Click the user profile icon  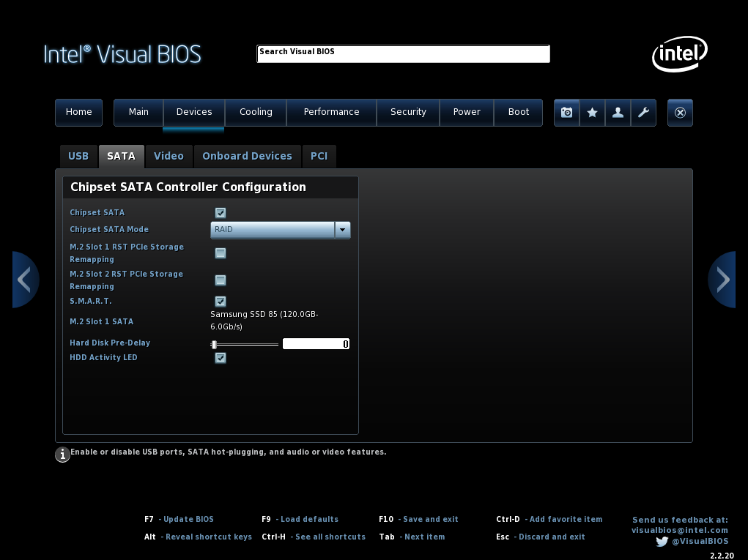coord(618,113)
